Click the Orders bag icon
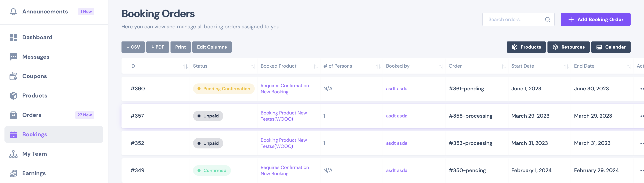This screenshot has height=183, width=644. pyautogui.click(x=13, y=115)
